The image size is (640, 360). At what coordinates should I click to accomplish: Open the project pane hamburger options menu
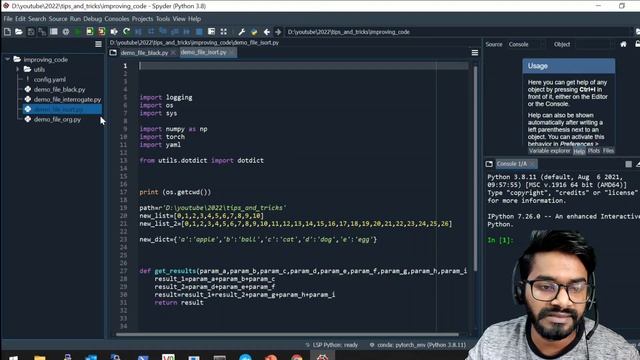pos(98,44)
